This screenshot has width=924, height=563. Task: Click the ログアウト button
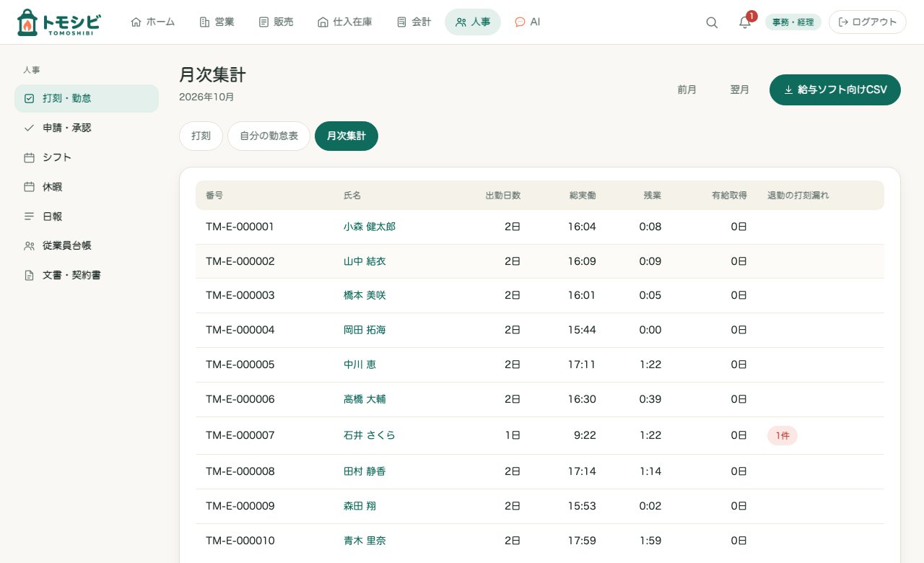pyautogui.click(x=868, y=22)
